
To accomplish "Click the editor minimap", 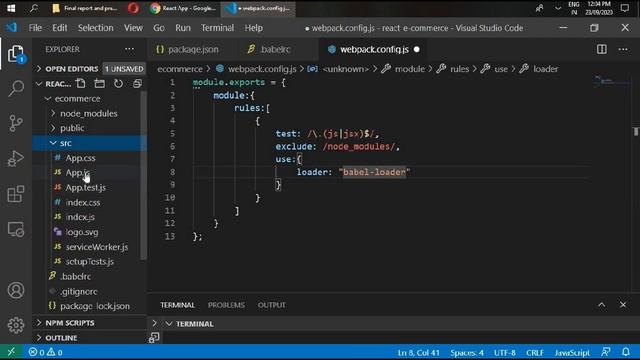I will click(x=611, y=81).
